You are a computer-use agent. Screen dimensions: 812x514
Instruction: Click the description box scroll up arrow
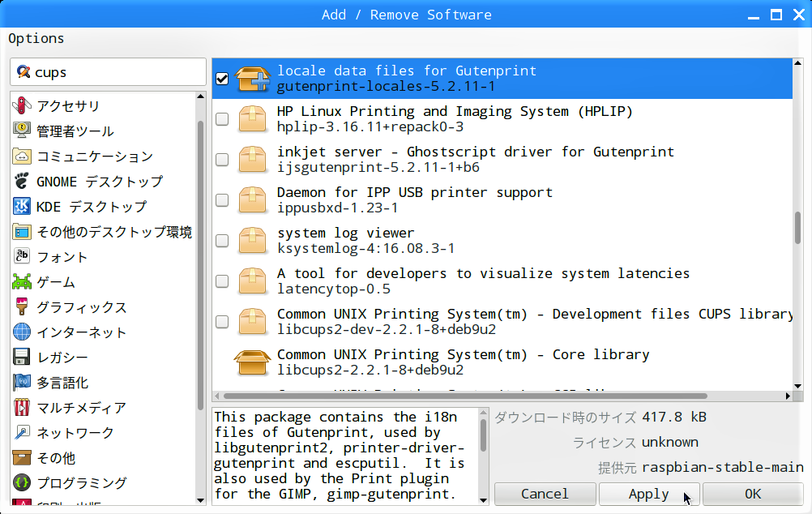click(483, 413)
